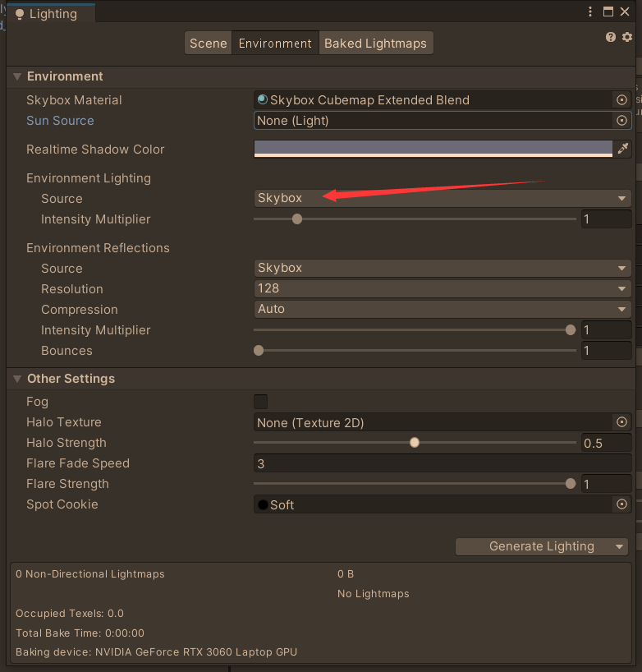Open the Skybox Material object picker

(x=621, y=99)
